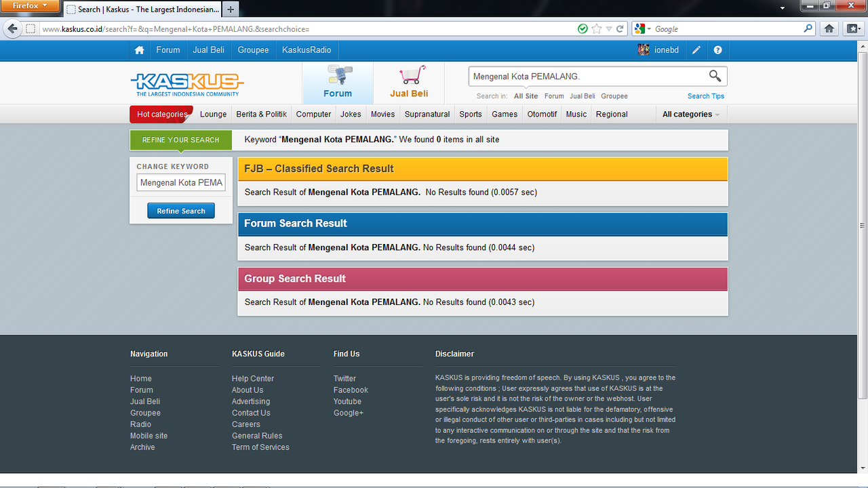Click ionebd user avatar
The height and width of the screenshot is (488, 868).
644,49
